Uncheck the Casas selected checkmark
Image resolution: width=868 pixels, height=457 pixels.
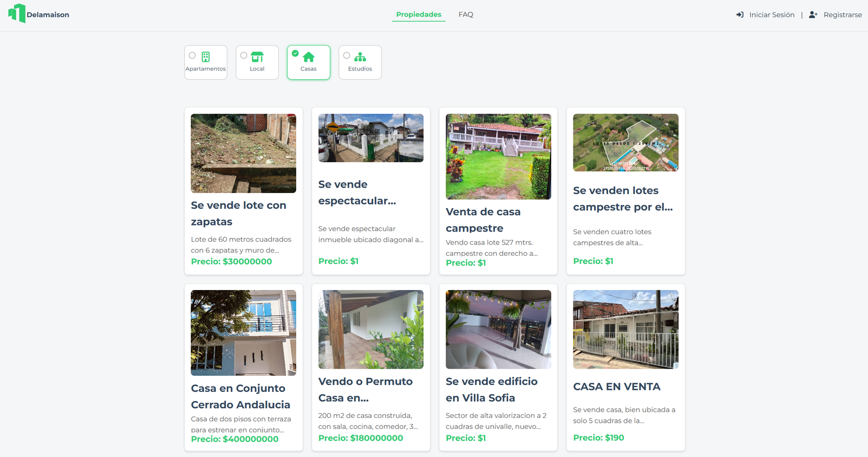pos(295,53)
